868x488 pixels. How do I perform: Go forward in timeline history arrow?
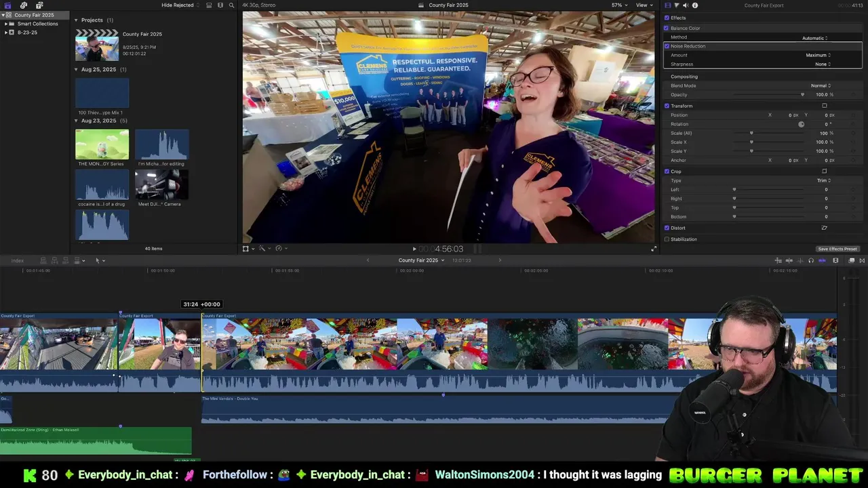click(500, 260)
